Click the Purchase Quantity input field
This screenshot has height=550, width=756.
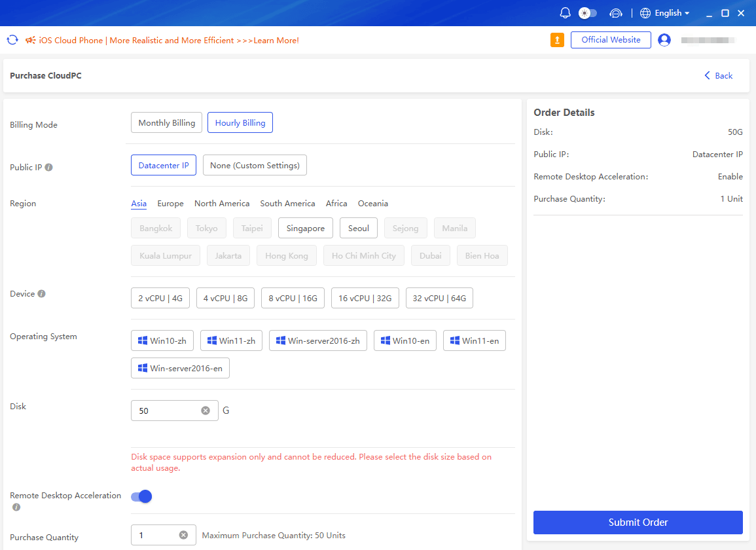(164, 535)
